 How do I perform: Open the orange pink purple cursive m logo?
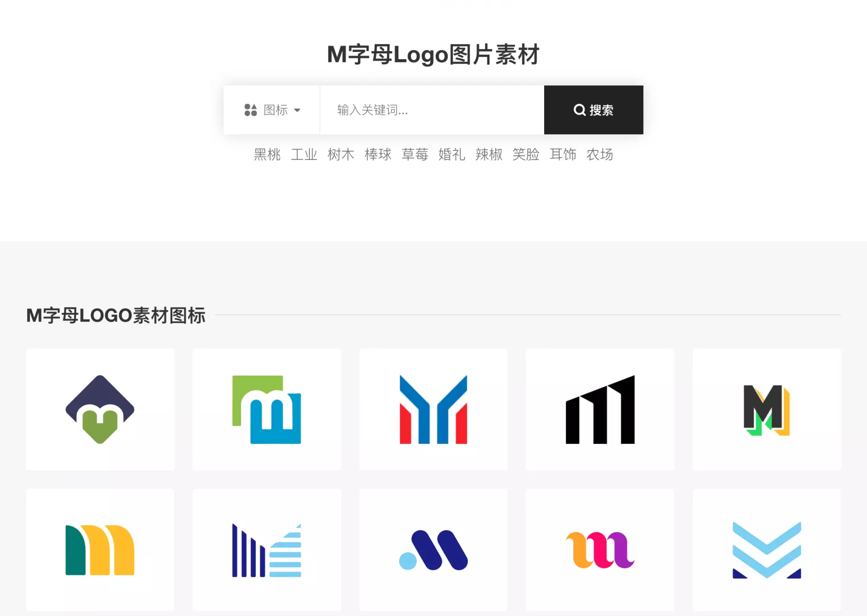(x=600, y=550)
